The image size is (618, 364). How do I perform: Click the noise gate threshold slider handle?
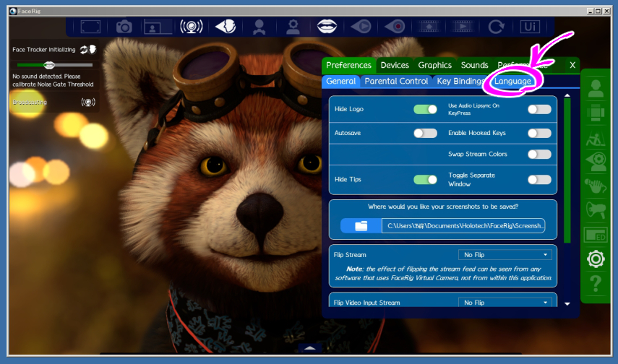49,65
